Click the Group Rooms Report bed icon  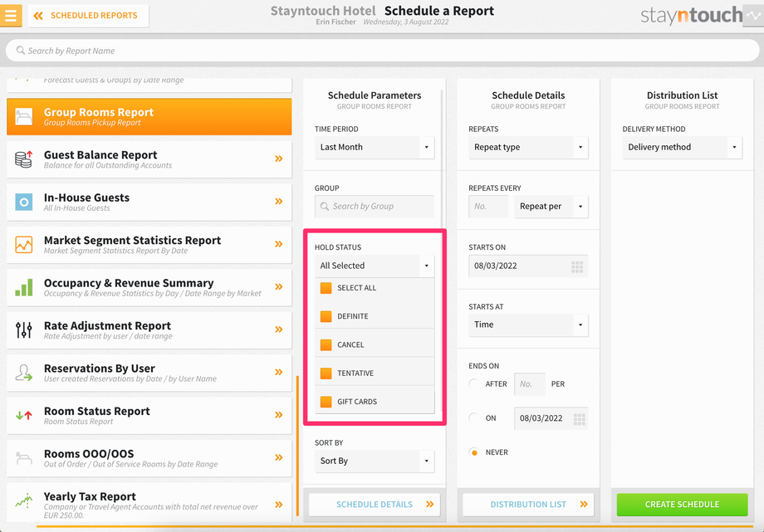(x=24, y=117)
